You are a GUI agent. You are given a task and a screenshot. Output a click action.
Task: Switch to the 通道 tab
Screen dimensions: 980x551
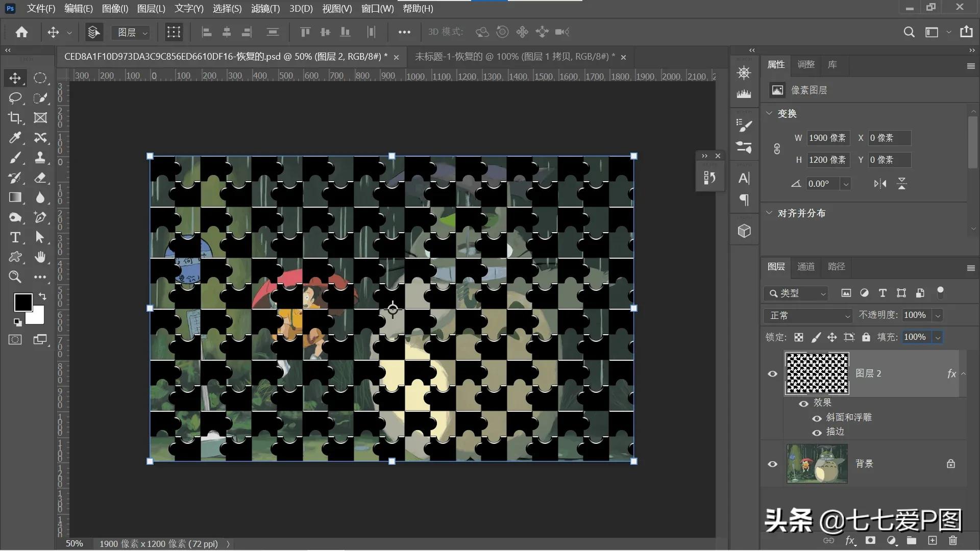point(806,266)
